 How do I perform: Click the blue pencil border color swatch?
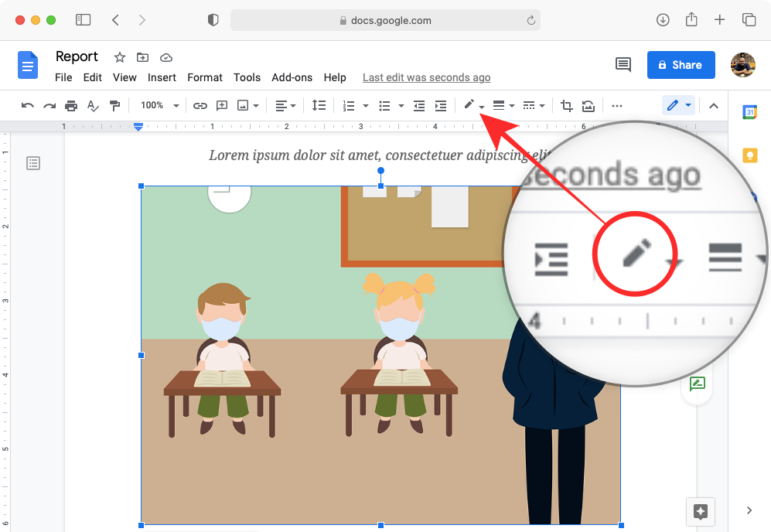[x=672, y=105]
